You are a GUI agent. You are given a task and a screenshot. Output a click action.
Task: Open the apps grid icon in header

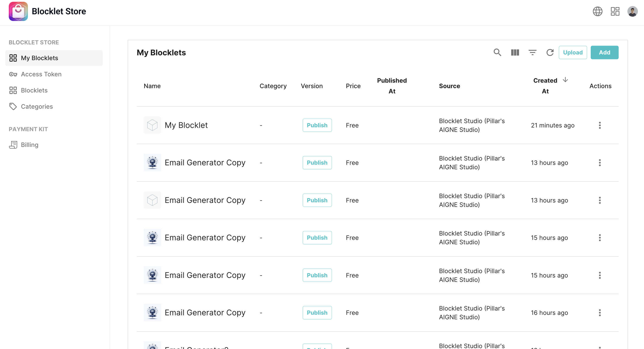(x=615, y=12)
